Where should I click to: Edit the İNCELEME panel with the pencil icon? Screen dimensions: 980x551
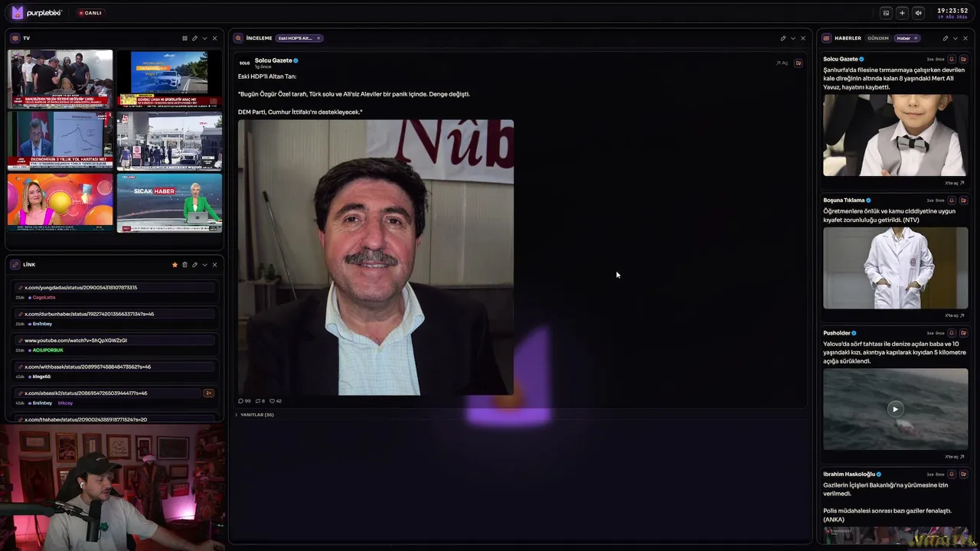point(783,38)
